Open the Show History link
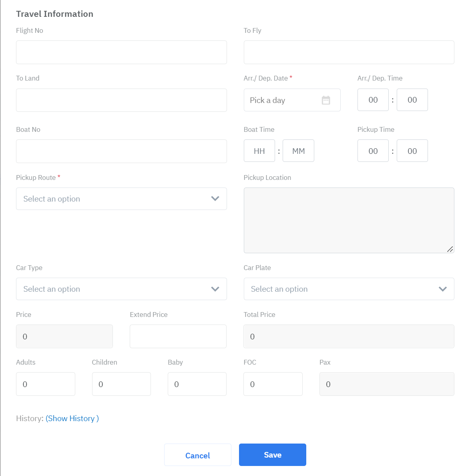 [x=72, y=418]
